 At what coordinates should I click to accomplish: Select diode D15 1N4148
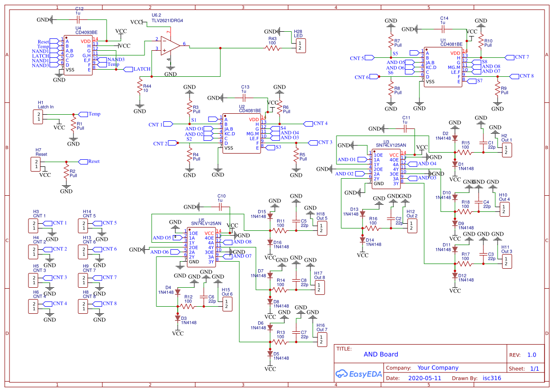click(270, 216)
